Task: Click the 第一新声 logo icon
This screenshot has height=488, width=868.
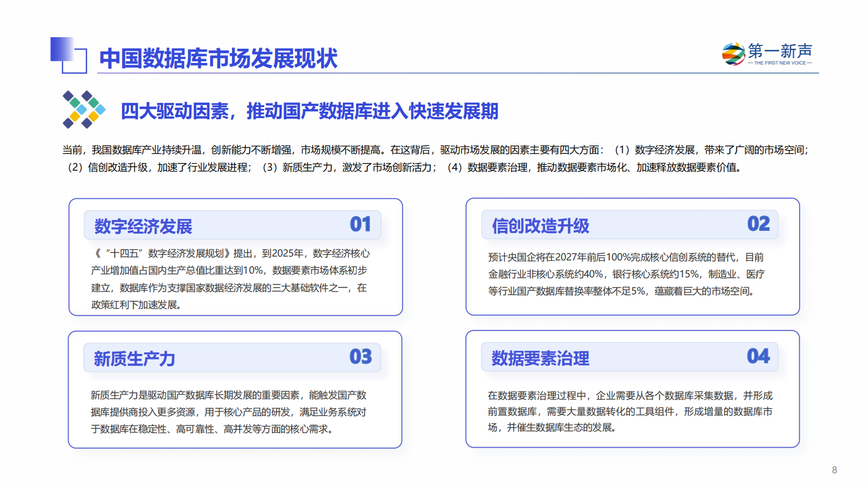Action: (733, 54)
